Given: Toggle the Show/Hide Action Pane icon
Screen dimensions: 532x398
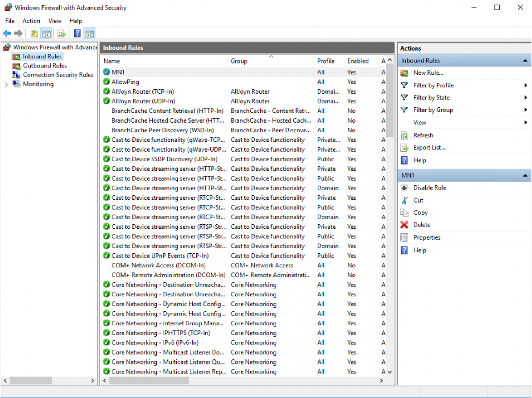Looking at the screenshot, I should pos(90,33).
